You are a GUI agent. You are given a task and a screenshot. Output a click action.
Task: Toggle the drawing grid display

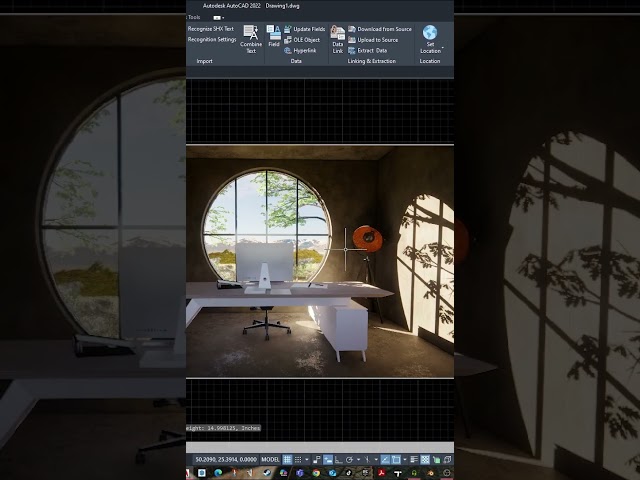(287, 460)
